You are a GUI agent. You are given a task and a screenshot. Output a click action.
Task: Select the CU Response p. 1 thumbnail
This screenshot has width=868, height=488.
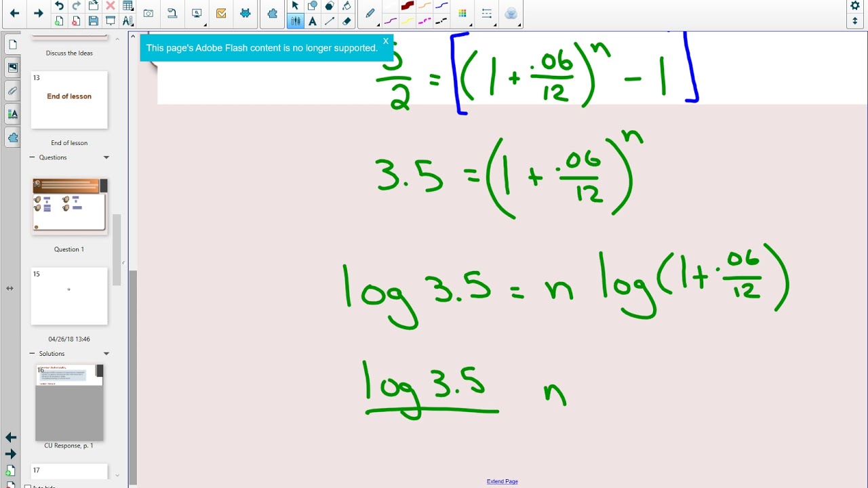pos(69,403)
